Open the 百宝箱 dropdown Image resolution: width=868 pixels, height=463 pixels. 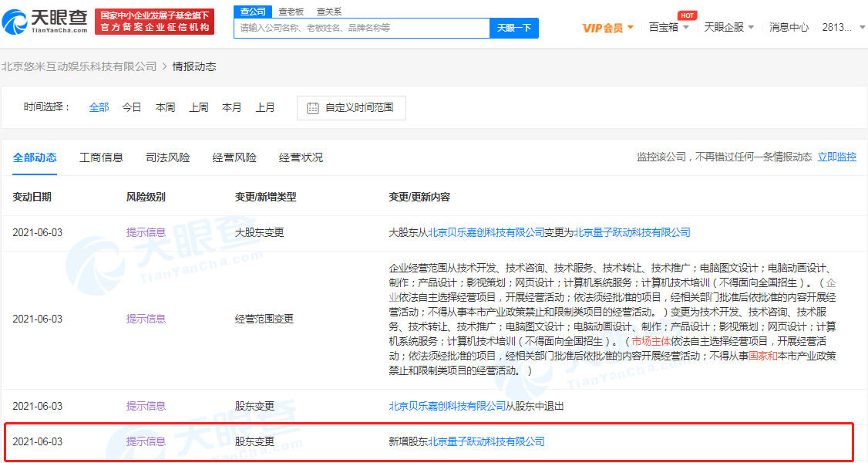point(668,27)
